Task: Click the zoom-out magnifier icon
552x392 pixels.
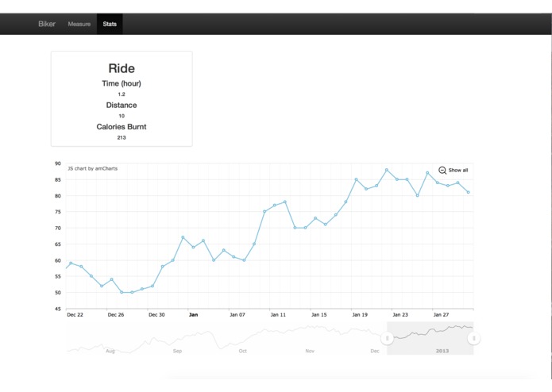Action: click(x=442, y=170)
